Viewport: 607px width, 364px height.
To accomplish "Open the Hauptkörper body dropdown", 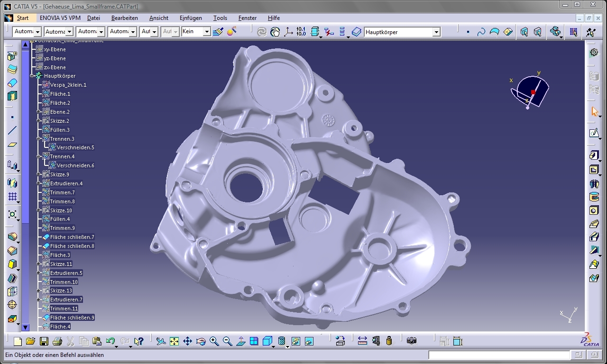I will (x=436, y=32).
